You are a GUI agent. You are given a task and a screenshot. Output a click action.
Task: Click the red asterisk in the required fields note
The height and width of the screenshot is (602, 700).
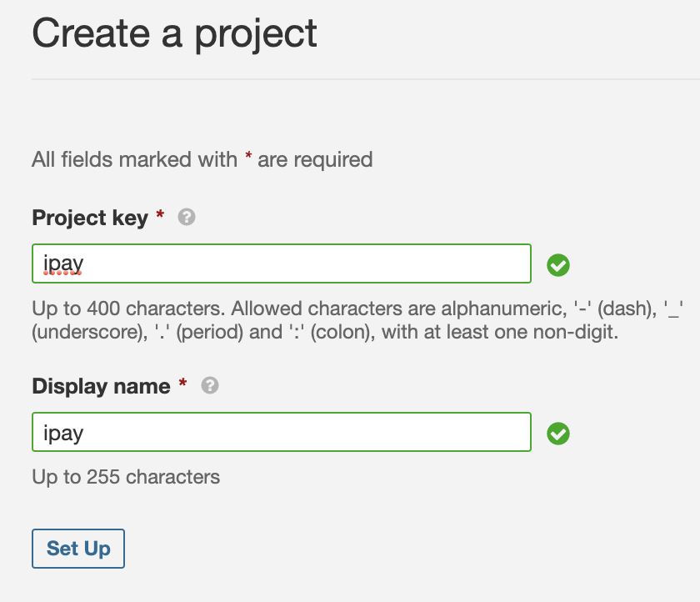(248, 158)
